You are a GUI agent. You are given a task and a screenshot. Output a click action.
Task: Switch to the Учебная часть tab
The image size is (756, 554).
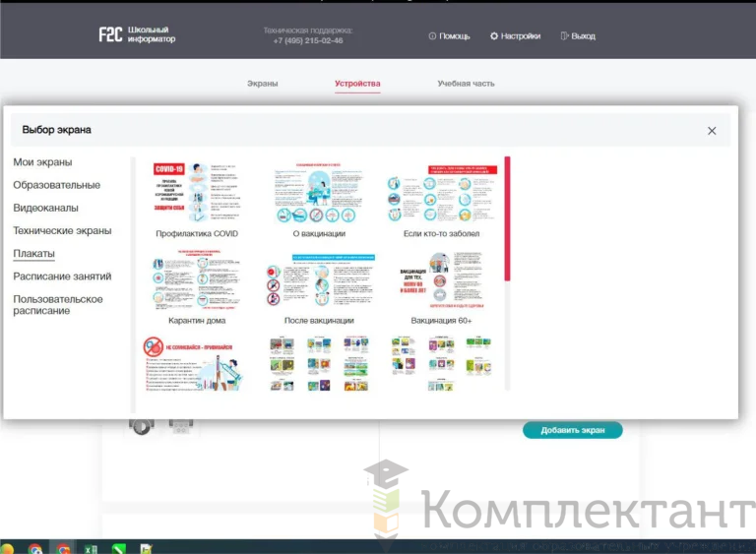coord(466,84)
